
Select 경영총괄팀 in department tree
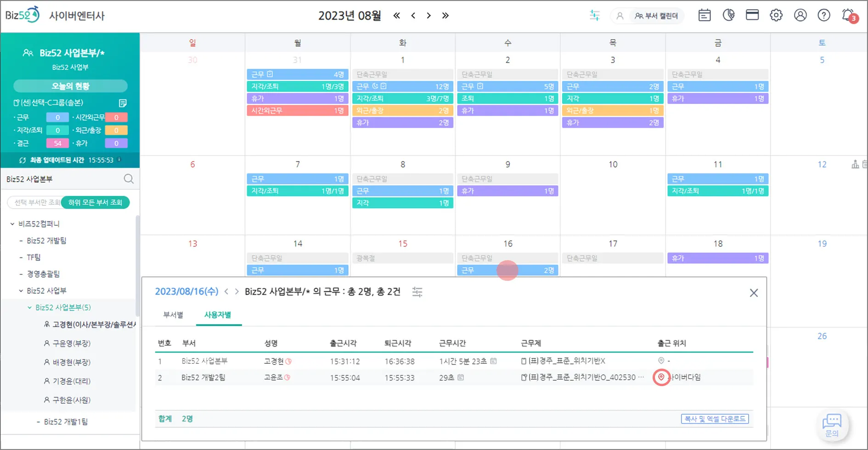coord(43,274)
